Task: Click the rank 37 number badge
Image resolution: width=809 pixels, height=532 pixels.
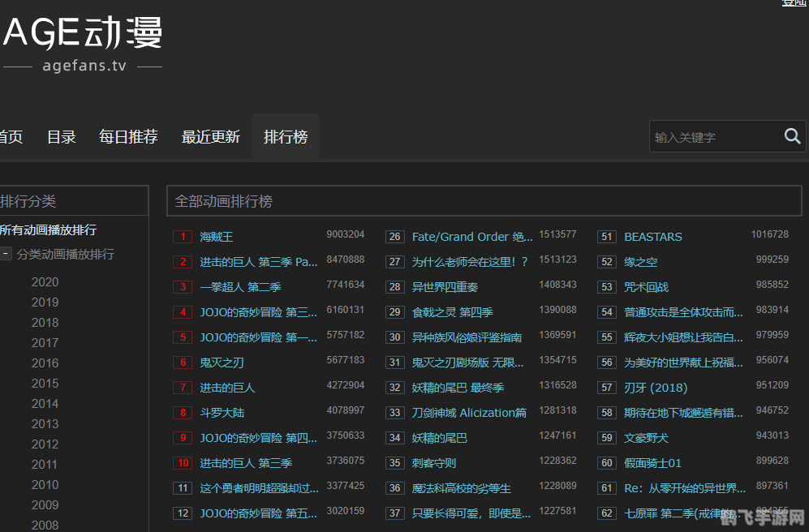Action: click(395, 513)
